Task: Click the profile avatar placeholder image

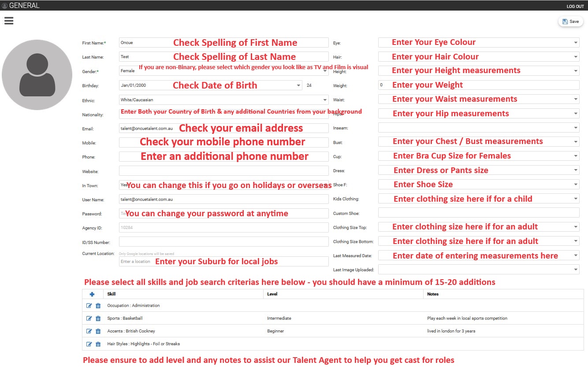Action: (37, 75)
